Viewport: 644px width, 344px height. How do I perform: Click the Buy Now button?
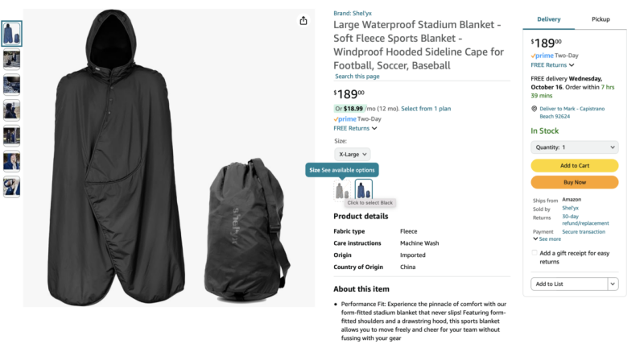[x=574, y=182]
